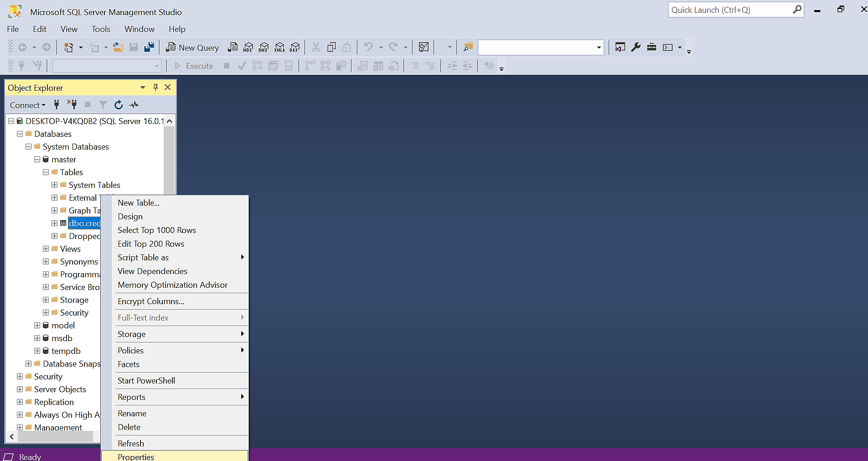The height and width of the screenshot is (461, 868).
Task: Open the Window menu
Action: (x=140, y=29)
